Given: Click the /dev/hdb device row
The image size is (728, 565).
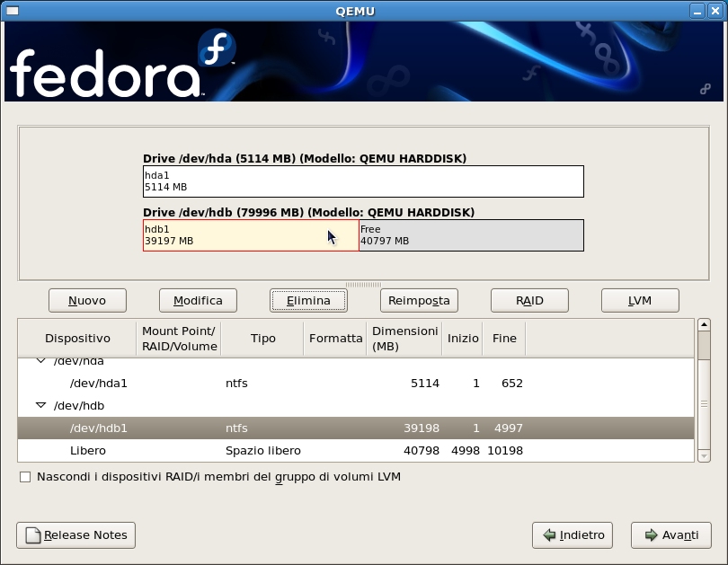Looking at the screenshot, I should pos(356,405).
